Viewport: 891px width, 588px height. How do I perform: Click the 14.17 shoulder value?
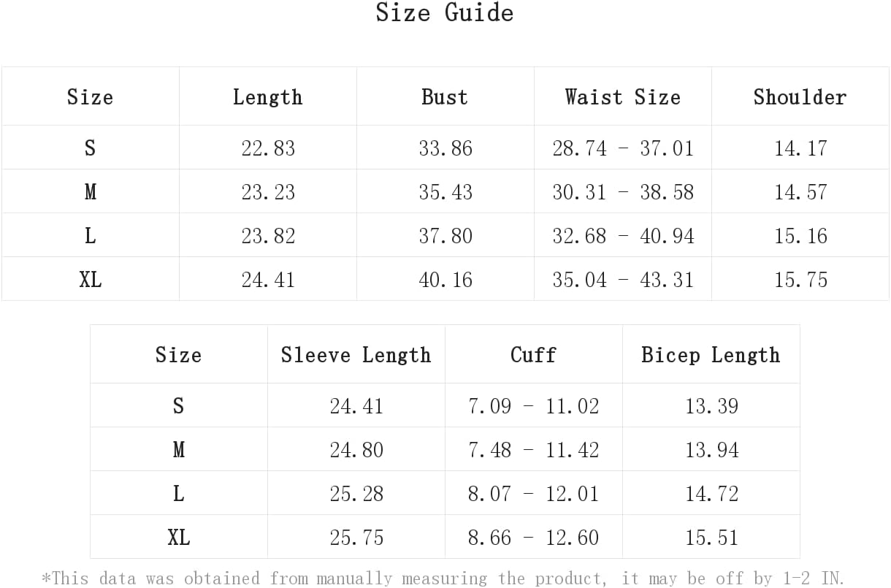[x=800, y=148]
